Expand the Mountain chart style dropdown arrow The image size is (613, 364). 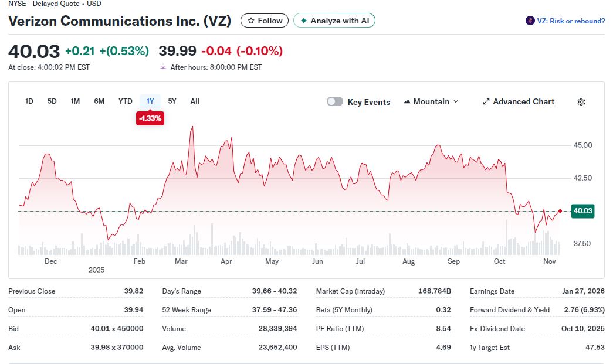point(456,102)
